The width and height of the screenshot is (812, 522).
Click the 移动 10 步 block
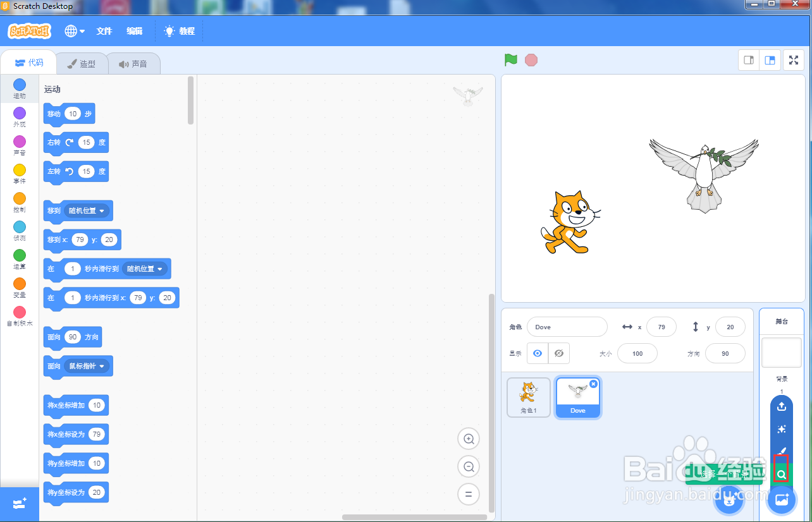pyautogui.click(x=69, y=114)
